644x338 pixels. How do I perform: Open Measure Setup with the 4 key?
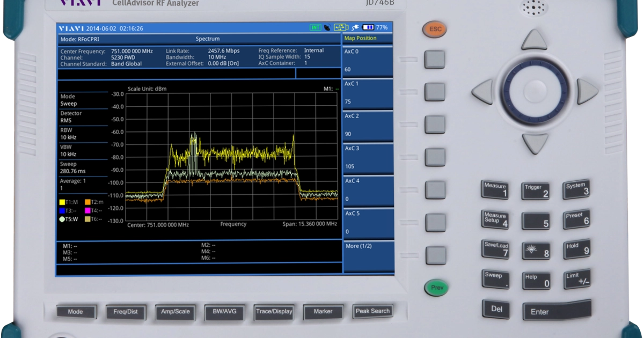pyautogui.click(x=495, y=219)
